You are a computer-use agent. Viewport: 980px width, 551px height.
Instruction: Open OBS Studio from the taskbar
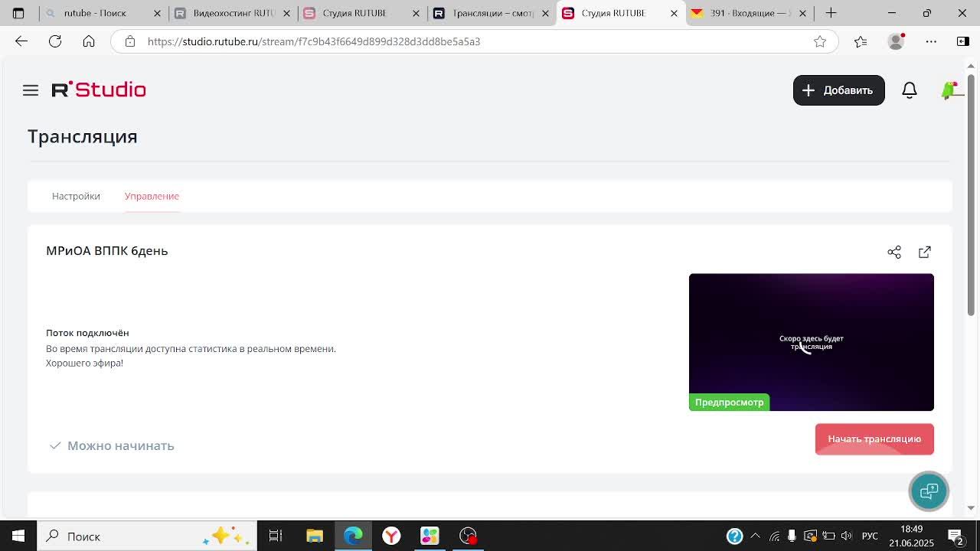pyautogui.click(x=468, y=536)
